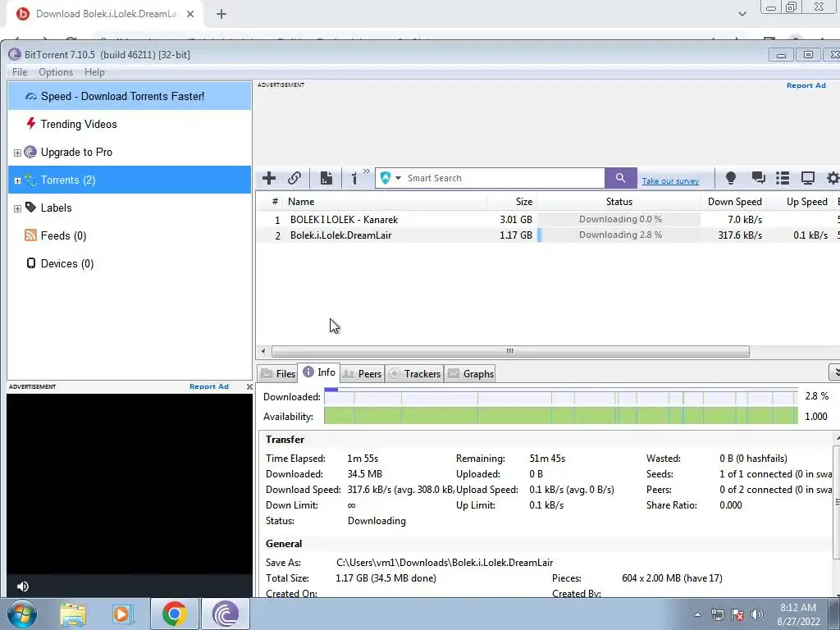Collapse the detailed info pane chevron
The image size is (840, 630).
coord(835,372)
